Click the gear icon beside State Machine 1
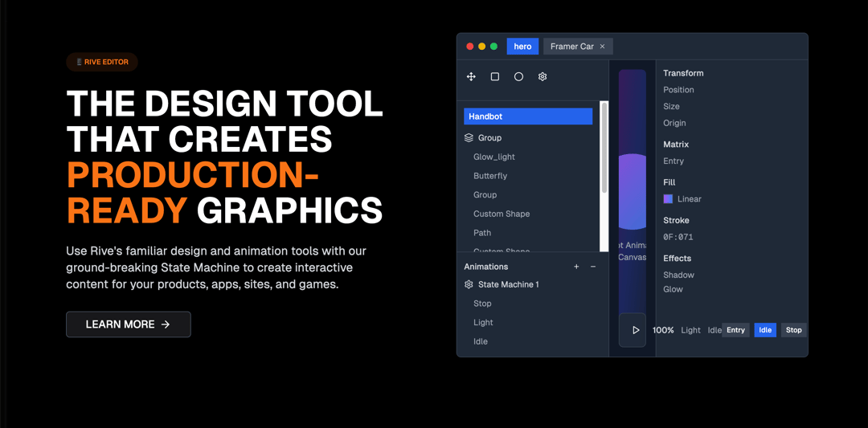The image size is (868, 428). point(469,284)
